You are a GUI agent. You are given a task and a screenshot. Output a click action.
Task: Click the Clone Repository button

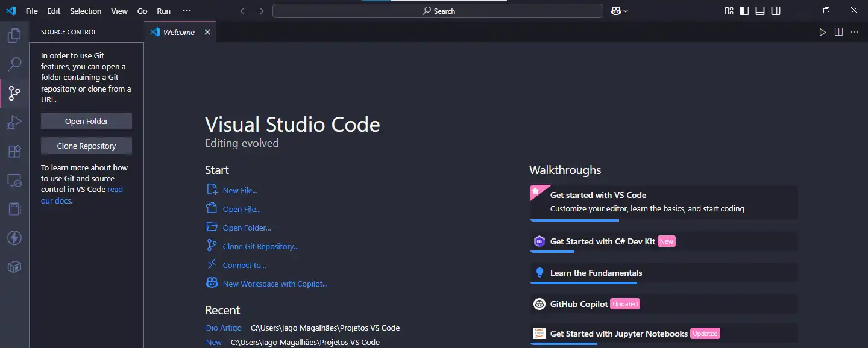pos(86,146)
